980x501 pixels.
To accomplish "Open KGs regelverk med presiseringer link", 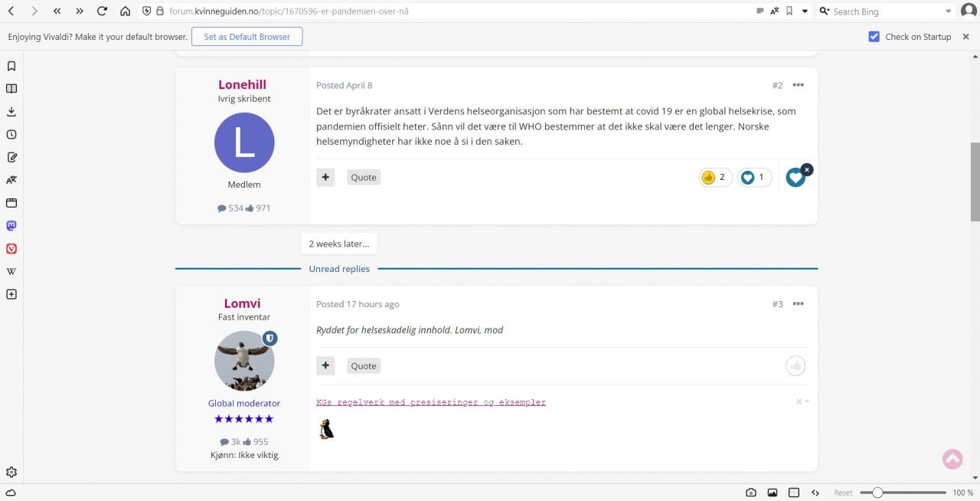I will click(x=430, y=402).
